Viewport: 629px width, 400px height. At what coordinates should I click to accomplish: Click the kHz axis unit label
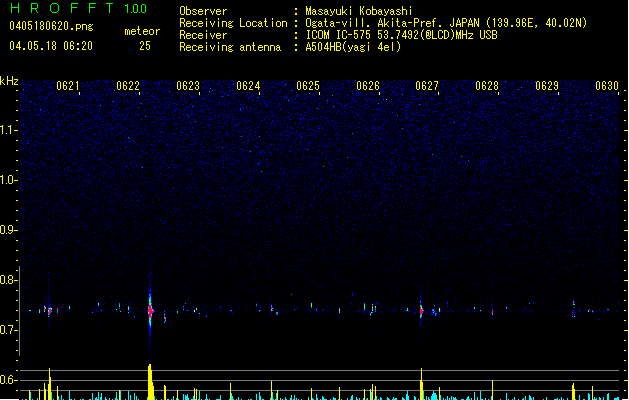click(9, 81)
